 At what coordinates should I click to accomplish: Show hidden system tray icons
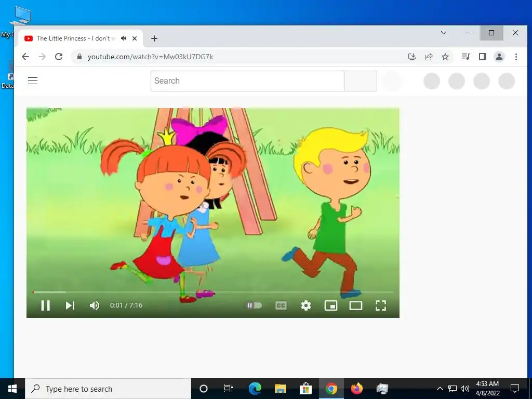pos(440,389)
